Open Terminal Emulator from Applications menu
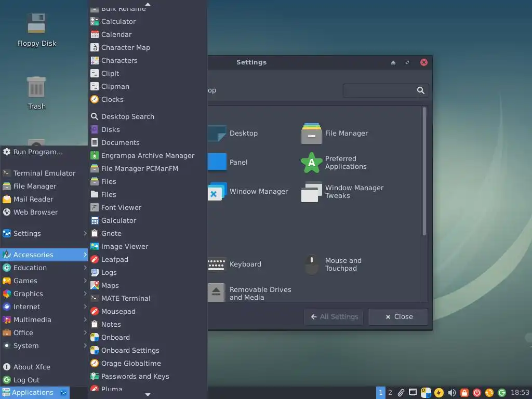 [44, 173]
